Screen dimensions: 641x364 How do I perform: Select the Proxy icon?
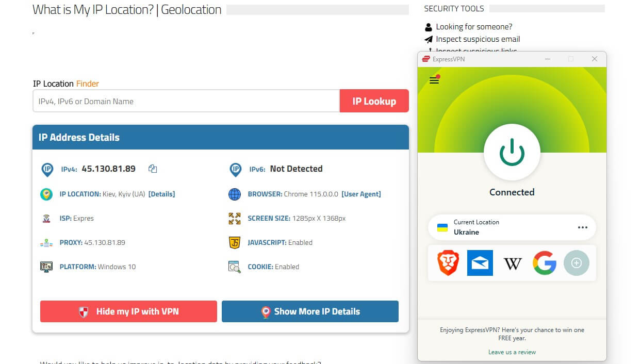point(46,242)
